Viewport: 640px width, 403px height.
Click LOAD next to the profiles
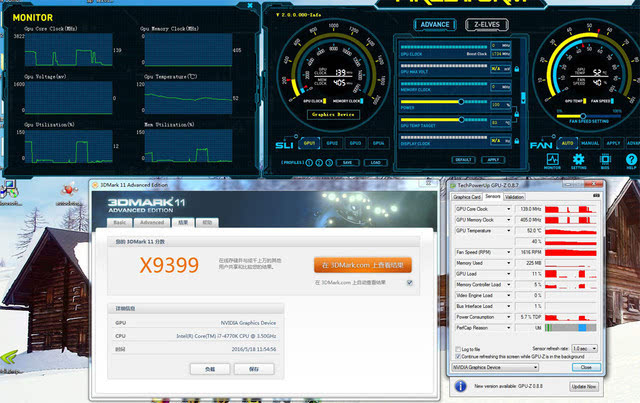point(376,163)
